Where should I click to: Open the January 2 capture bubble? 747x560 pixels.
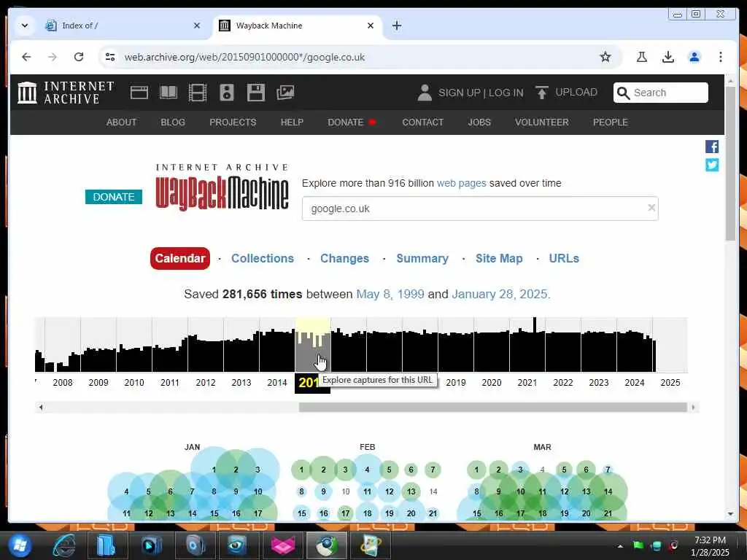point(236,470)
